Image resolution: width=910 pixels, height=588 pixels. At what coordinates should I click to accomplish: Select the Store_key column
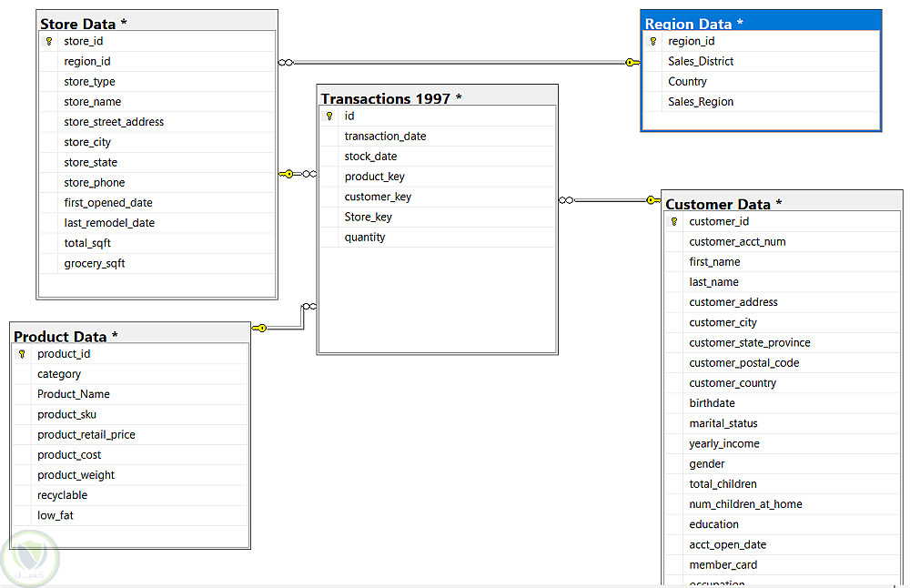coord(438,218)
